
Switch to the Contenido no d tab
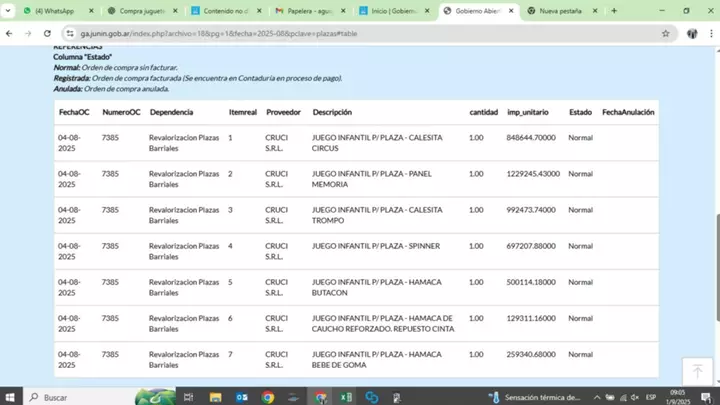[x=221, y=11]
